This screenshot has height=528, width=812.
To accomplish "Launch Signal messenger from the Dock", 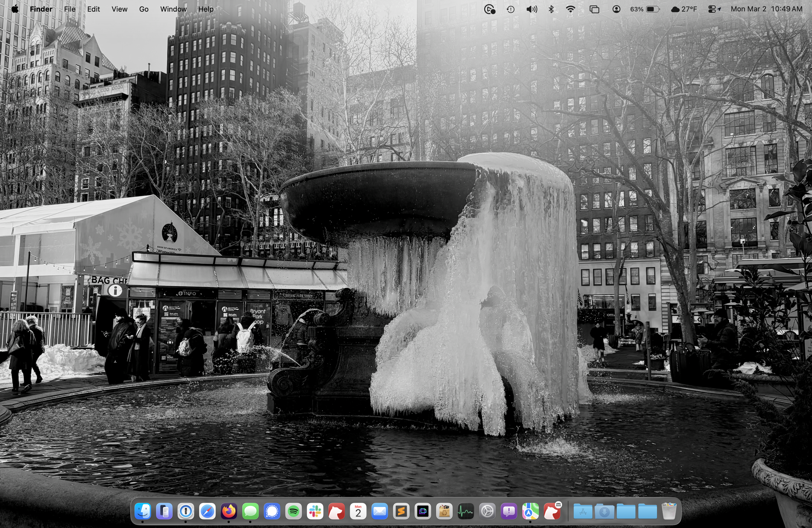I will coord(272,511).
